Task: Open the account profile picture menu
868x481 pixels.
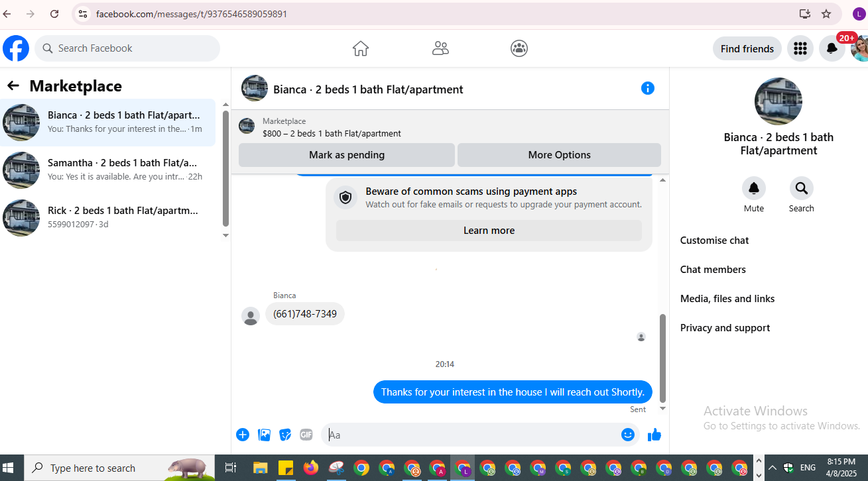Action: pyautogui.click(x=860, y=48)
